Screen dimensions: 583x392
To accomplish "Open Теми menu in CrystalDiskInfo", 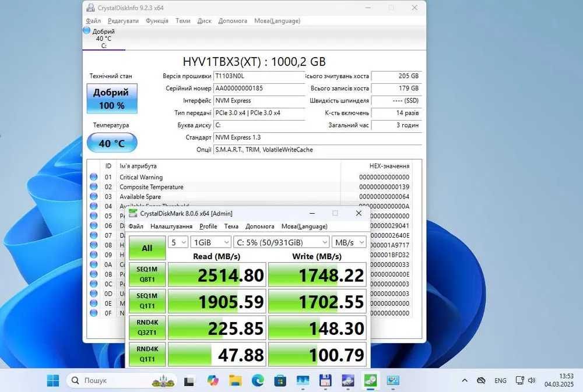I will (x=182, y=21).
